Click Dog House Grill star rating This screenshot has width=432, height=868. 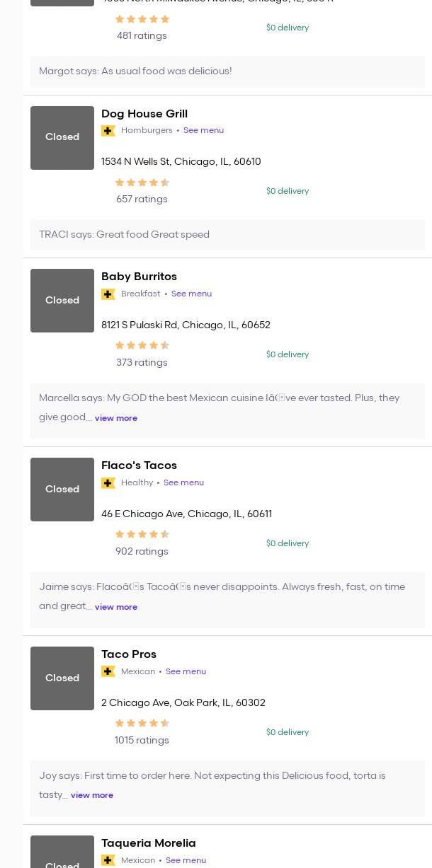[142, 183]
